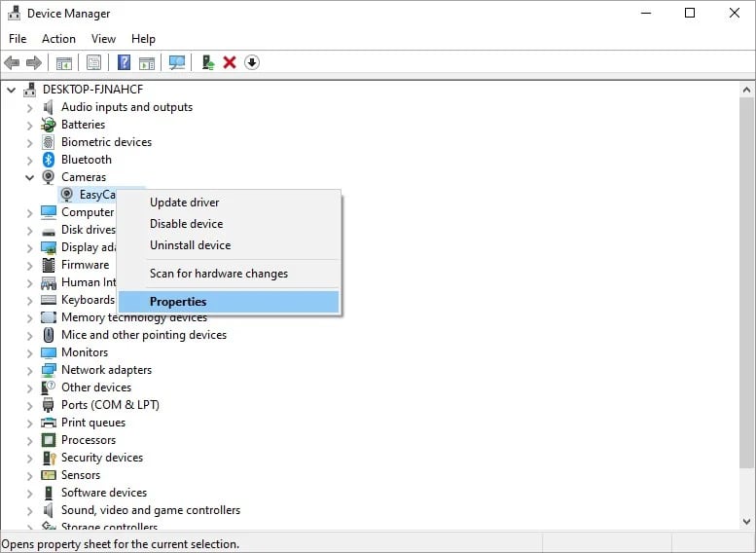Click the Cameras webcam icon
Viewport: 756px width, 553px height.
coord(49,177)
